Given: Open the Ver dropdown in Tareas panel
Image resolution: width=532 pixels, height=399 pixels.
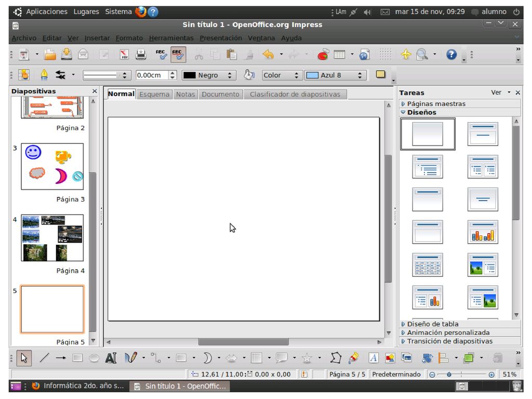Looking at the screenshot, I should [x=500, y=92].
